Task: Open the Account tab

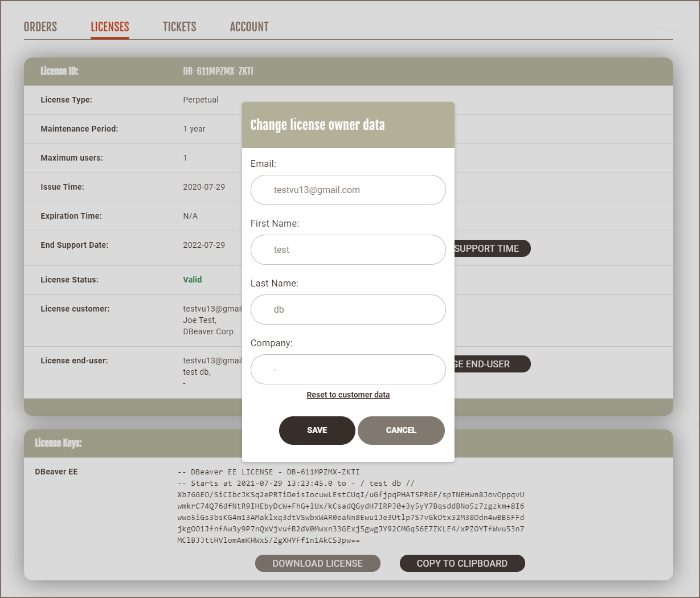Action: pos(249,27)
